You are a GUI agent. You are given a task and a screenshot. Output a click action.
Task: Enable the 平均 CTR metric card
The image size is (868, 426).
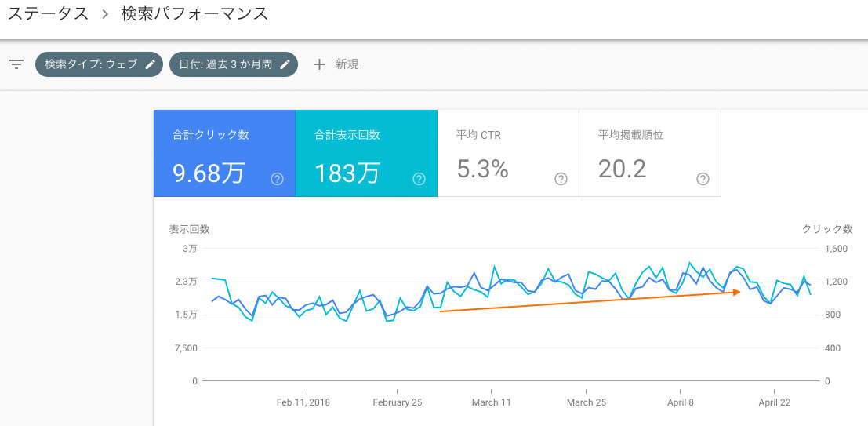coord(507,153)
